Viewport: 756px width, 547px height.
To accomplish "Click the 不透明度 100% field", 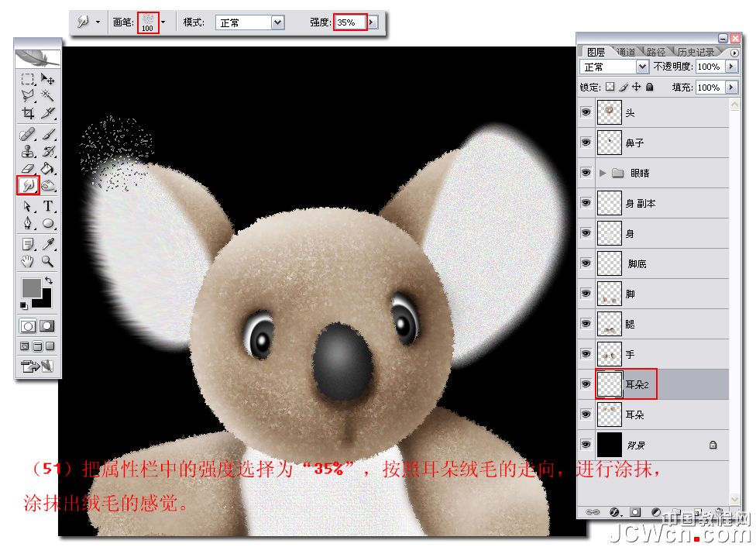I will [x=710, y=67].
